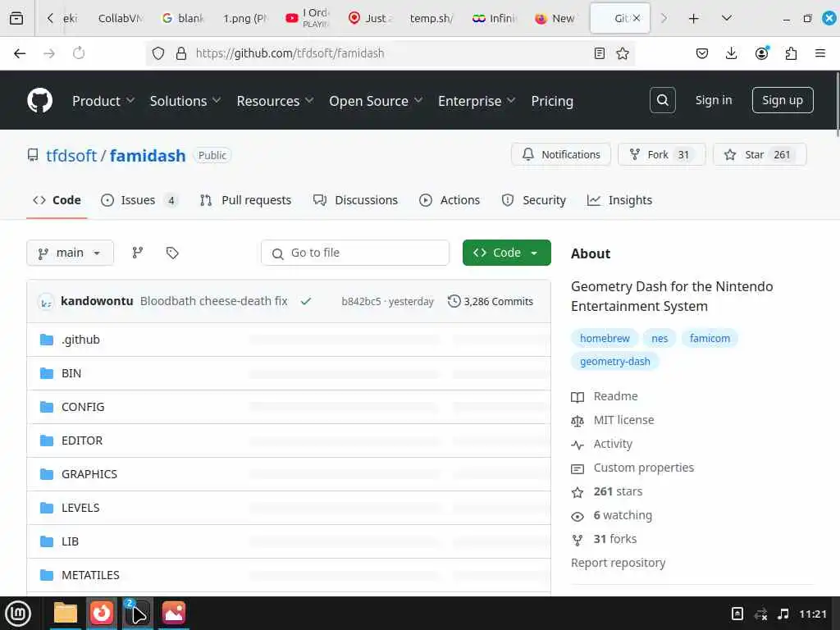The image size is (840, 630).
Task: Open the tfdsoft owner link
Action: pos(71,155)
